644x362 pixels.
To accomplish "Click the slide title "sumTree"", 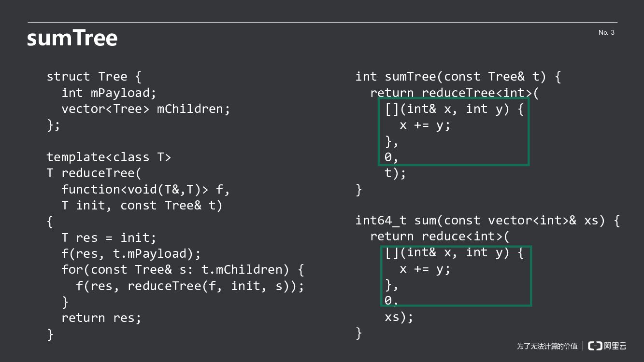I will pyautogui.click(x=72, y=38).
